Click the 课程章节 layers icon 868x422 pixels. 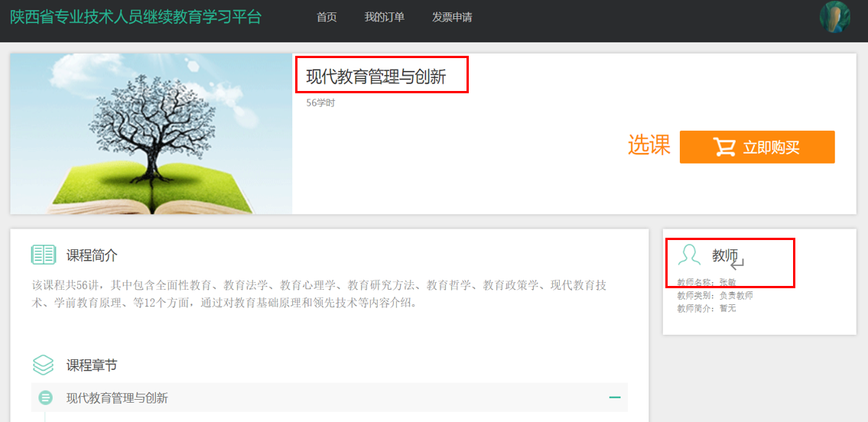click(x=44, y=365)
